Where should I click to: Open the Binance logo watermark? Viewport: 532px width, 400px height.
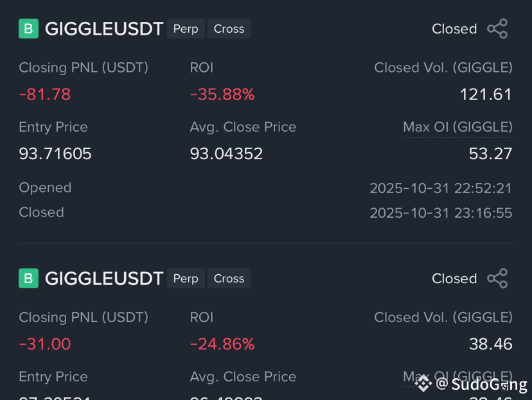423,383
